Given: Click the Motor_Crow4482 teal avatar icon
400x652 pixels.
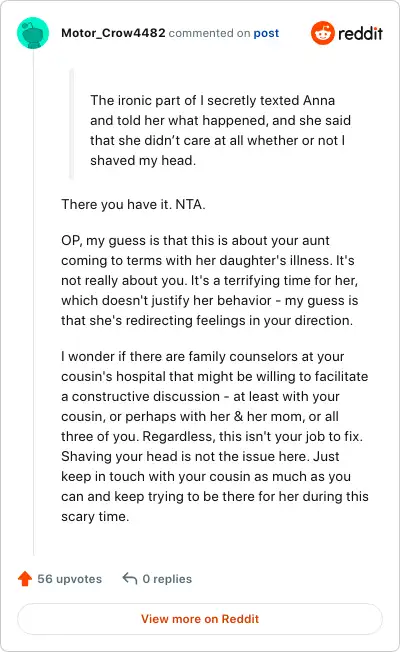Looking at the screenshot, I should (33, 33).
